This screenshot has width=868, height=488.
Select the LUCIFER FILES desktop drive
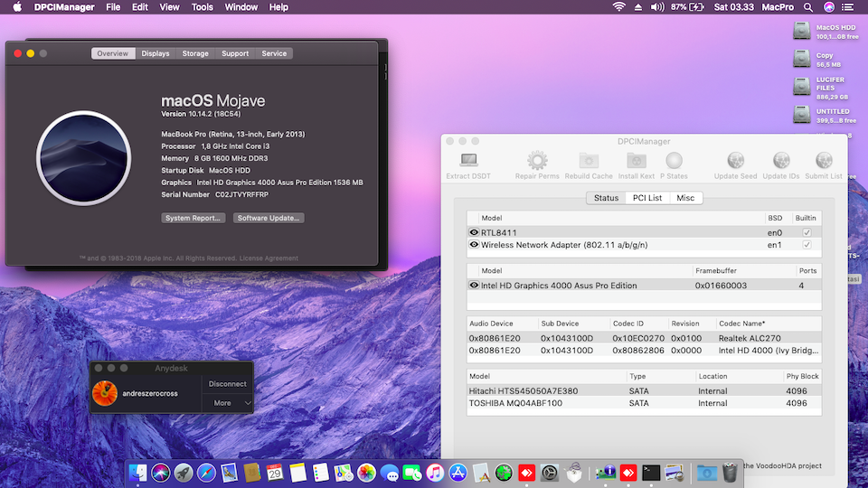802,87
